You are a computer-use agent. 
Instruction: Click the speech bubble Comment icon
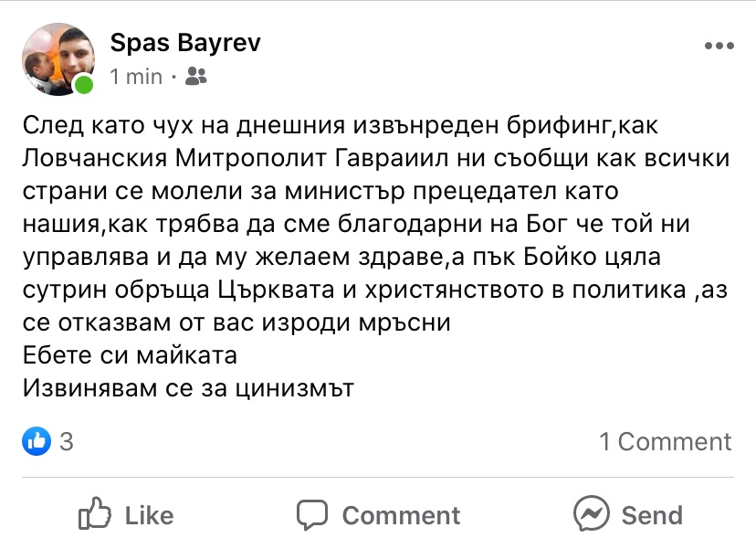coord(312,513)
